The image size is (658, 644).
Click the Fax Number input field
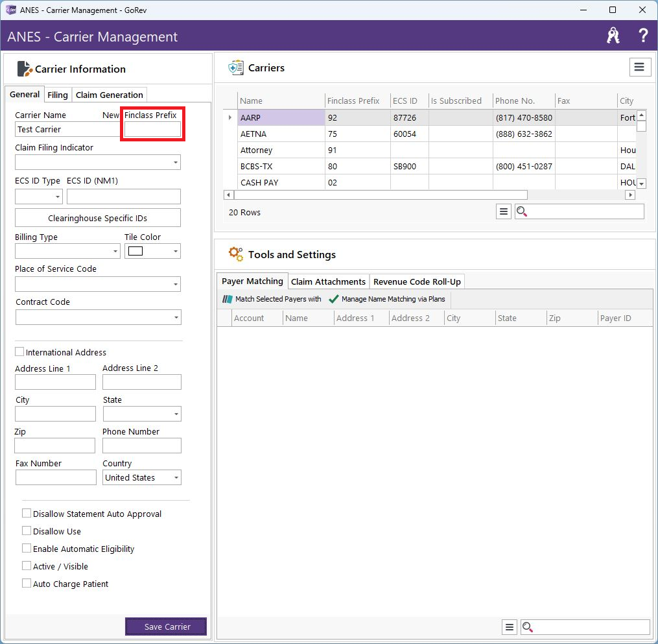[56, 478]
